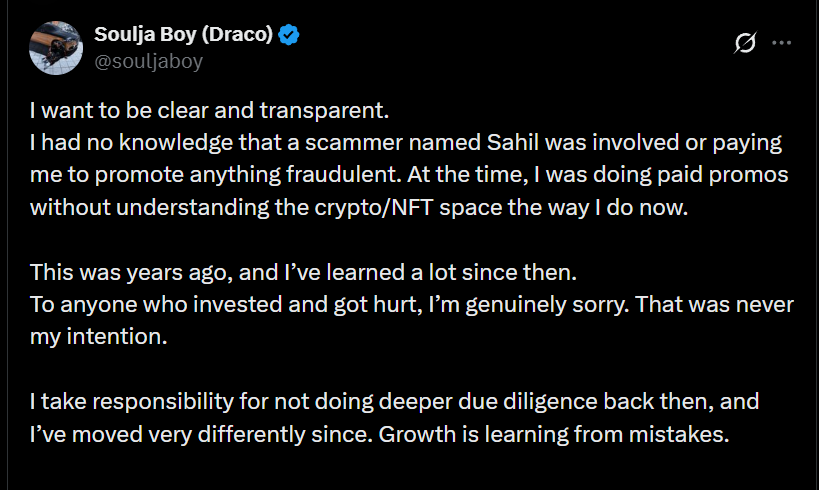This screenshot has width=819, height=490.
Task: Open the three-dot more options menu
Action: (783, 43)
